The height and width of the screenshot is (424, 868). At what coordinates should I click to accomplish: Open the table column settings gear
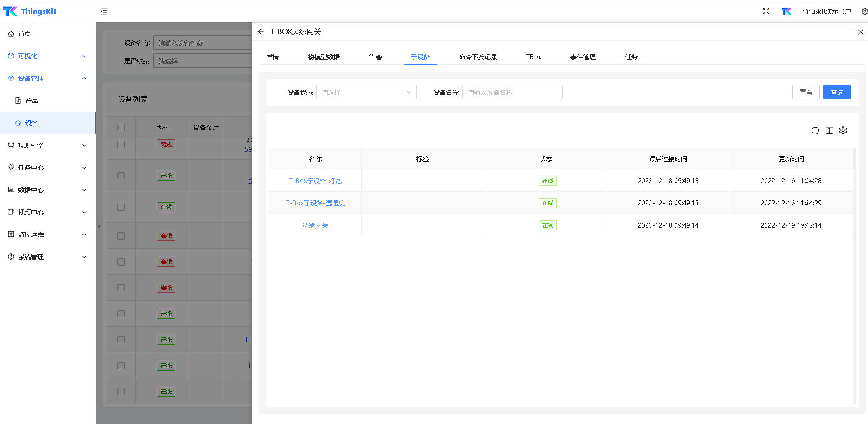[843, 131]
